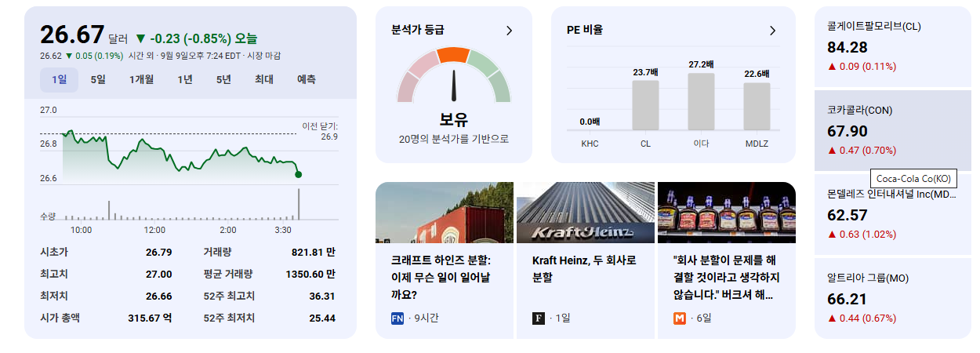Open the 분석가 등급 heading
980x353 pixels.
coord(418,31)
